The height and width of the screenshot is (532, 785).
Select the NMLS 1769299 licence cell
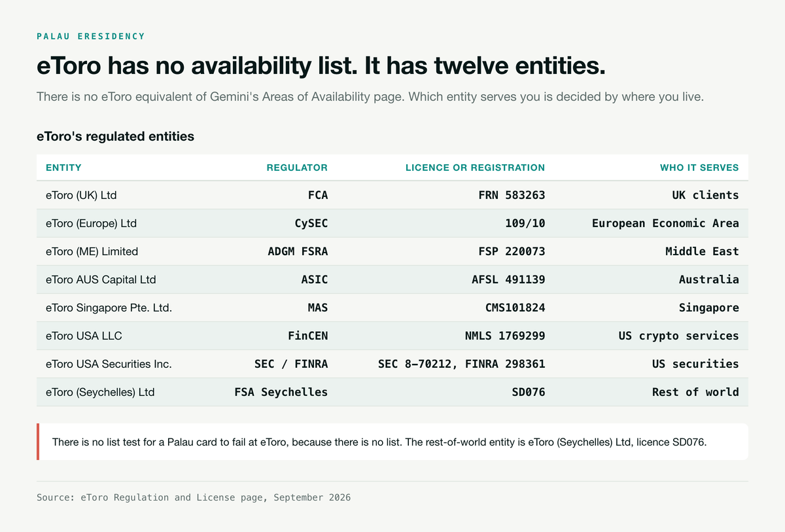coord(505,336)
